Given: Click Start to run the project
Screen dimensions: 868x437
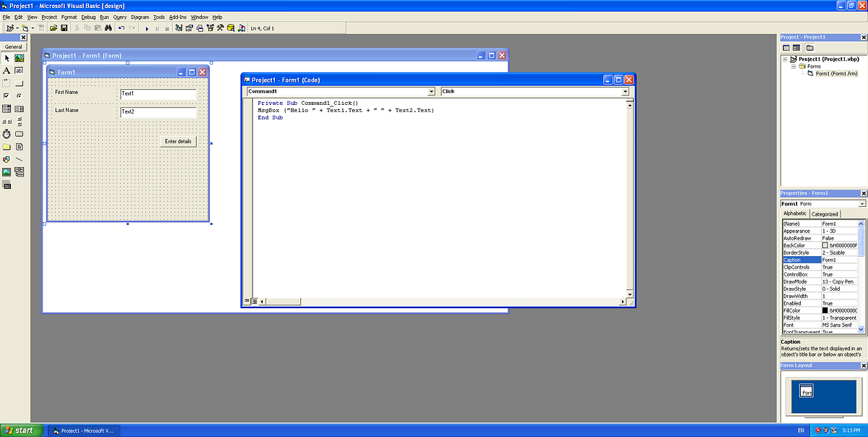Looking at the screenshot, I should (x=147, y=27).
